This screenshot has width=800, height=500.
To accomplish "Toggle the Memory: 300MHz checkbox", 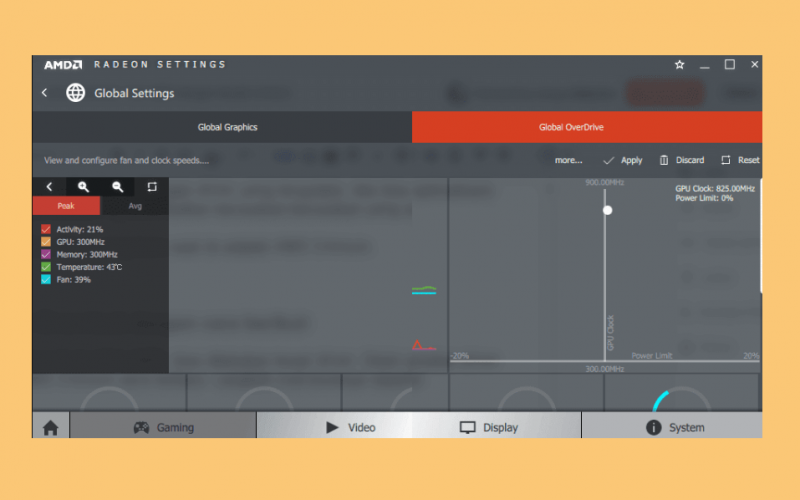I will (46, 254).
